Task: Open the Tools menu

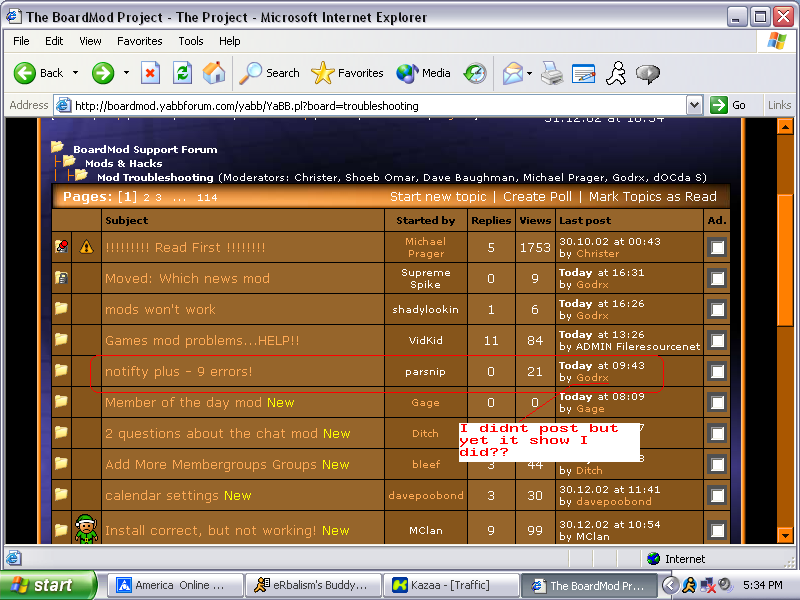Action: (191, 41)
